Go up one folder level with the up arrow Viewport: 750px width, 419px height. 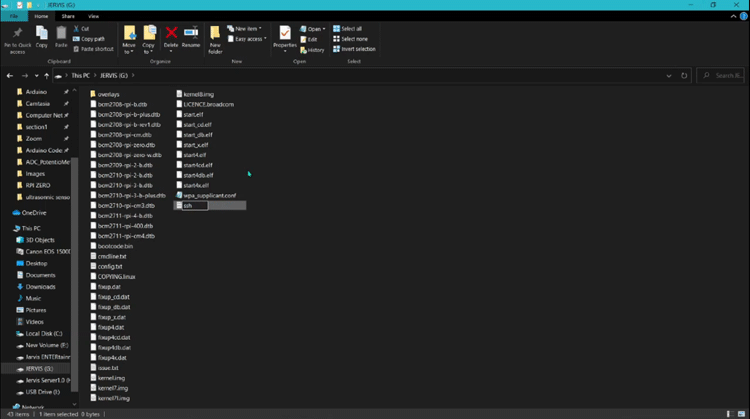click(x=47, y=75)
